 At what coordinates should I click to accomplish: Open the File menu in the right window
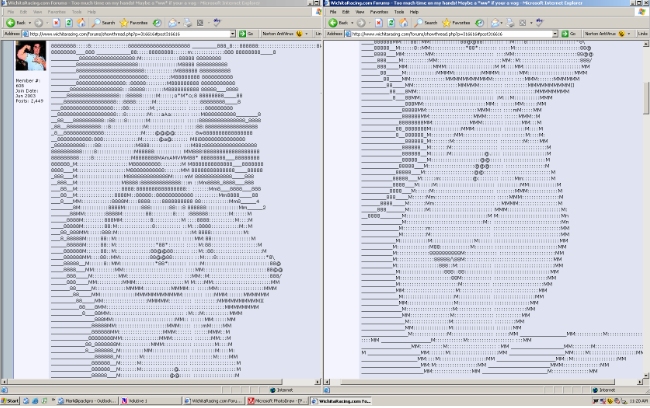(x=333, y=12)
